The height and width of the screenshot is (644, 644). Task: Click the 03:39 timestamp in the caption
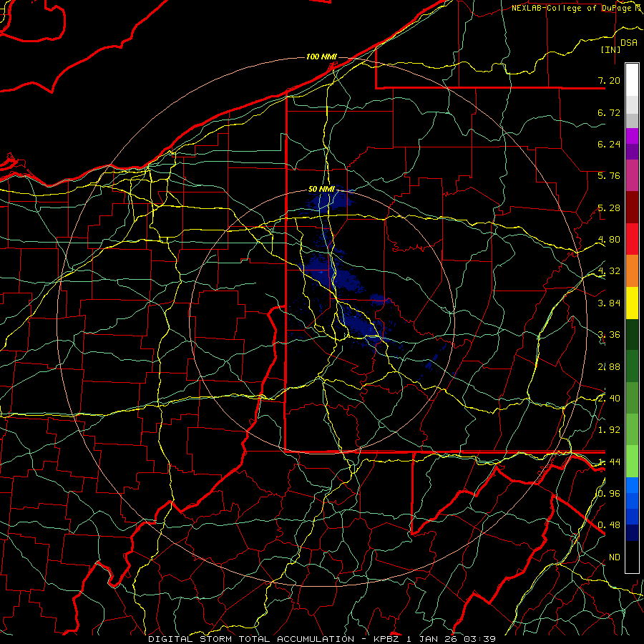click(x=479, y=639)
